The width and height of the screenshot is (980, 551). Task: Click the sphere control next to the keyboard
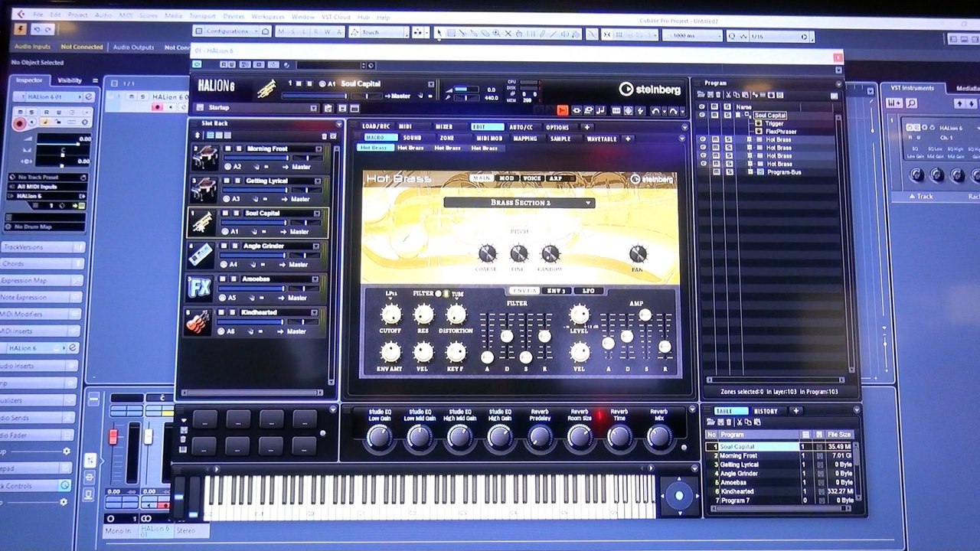tap(678, 495)
